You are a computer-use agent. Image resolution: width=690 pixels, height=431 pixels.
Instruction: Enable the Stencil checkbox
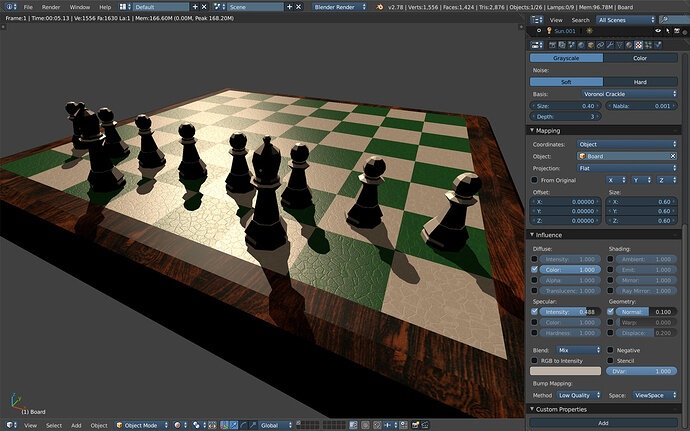coord(610,361)
